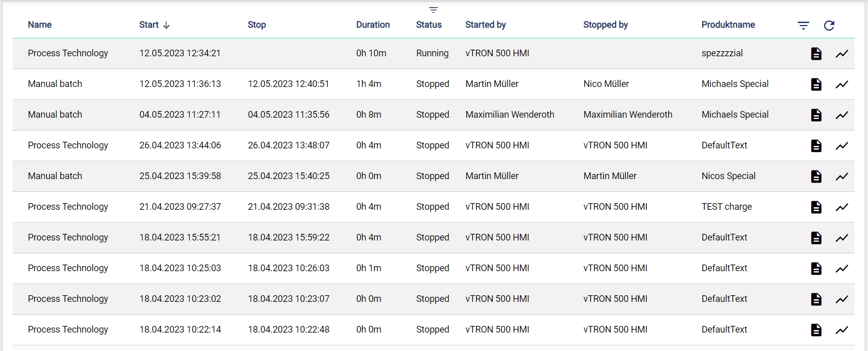Sort table by Duration column

[x=373, y=25]
